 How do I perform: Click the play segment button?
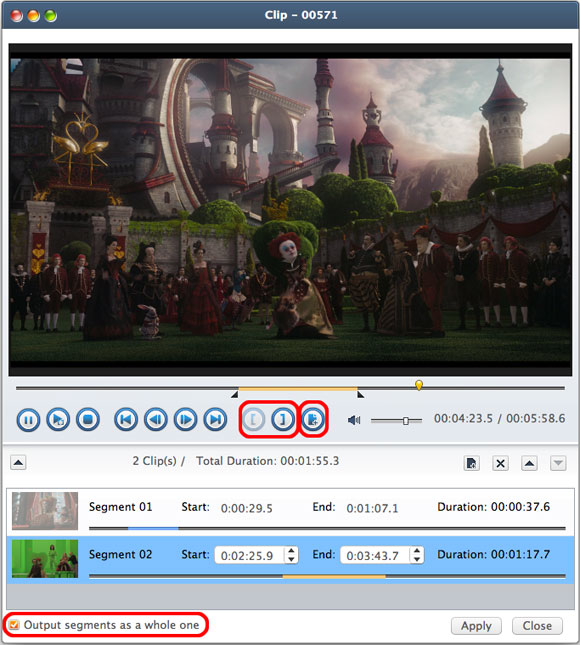58,420
